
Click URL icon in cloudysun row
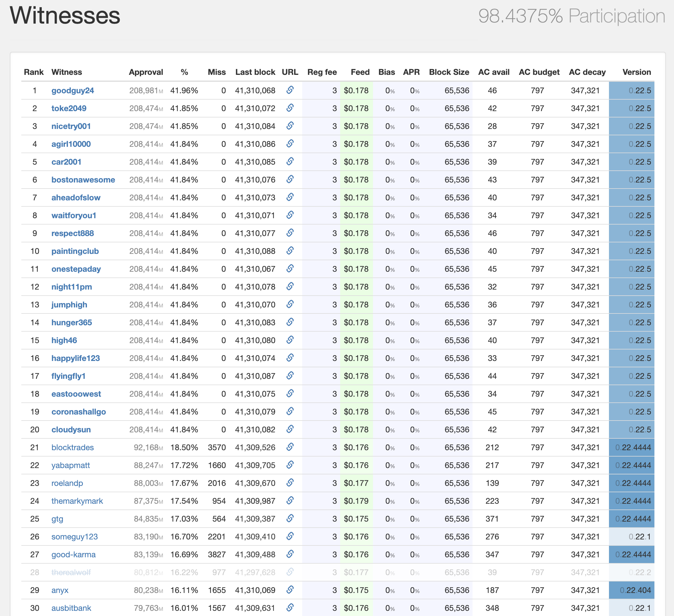point(290,429)
